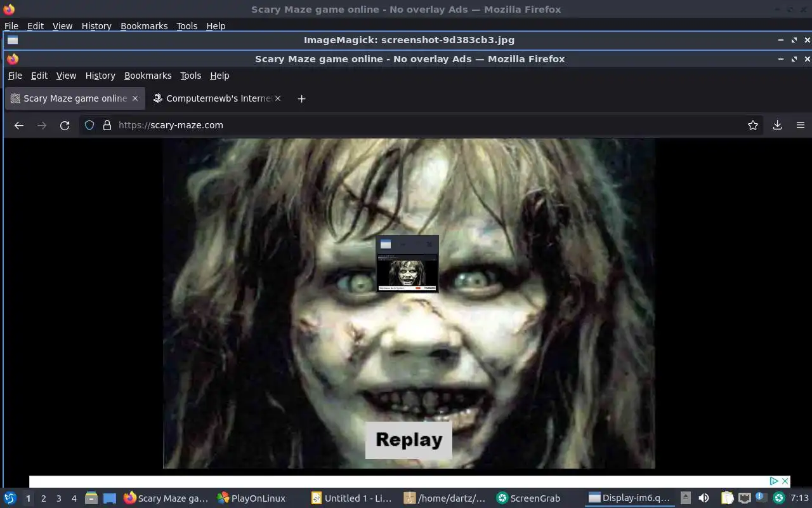
Task: Open the inner window's Bookmarks menu
Action: click(x=148, y=76)
